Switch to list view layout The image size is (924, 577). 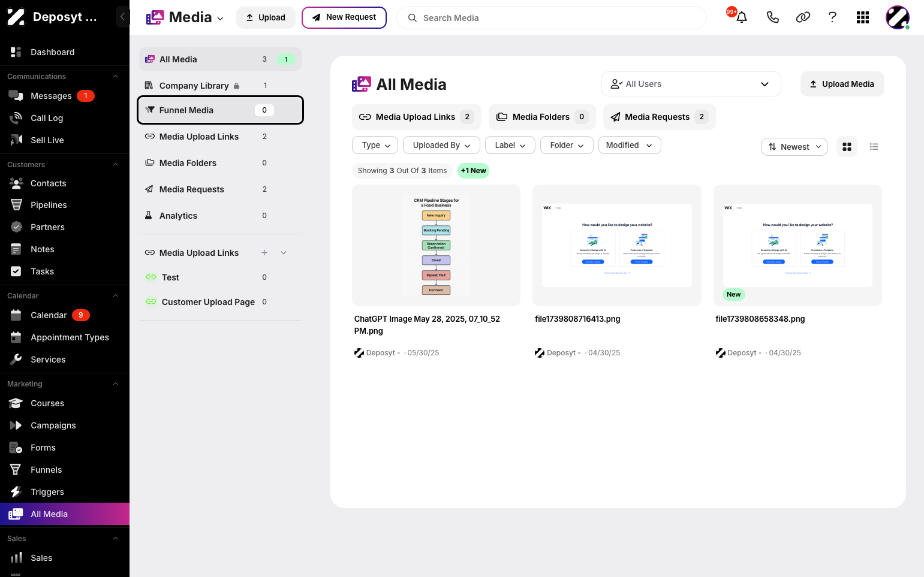(874, 147)
